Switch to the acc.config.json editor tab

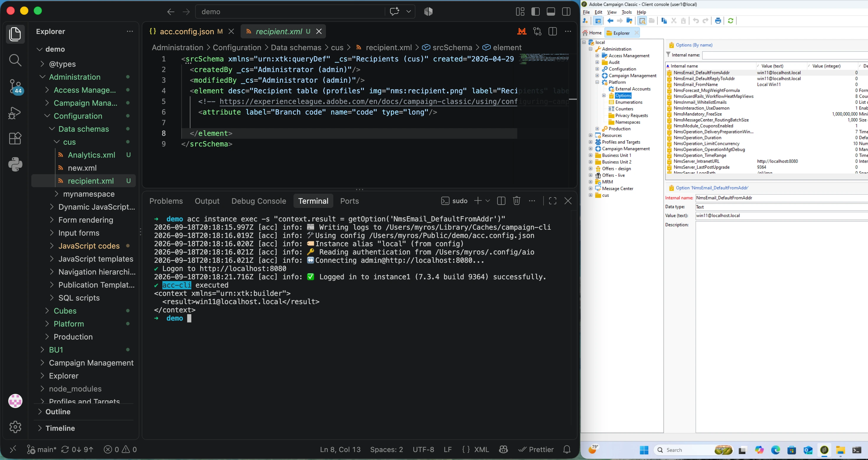pos(187,31)
